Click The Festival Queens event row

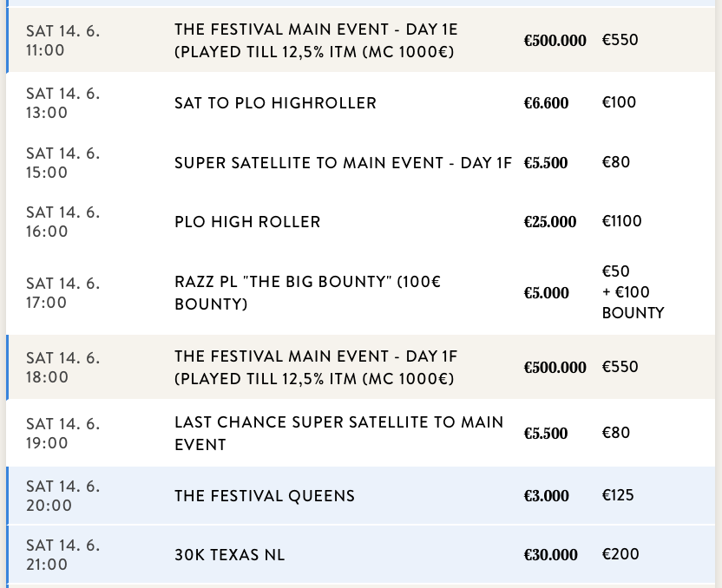click(x=265, y=497)
